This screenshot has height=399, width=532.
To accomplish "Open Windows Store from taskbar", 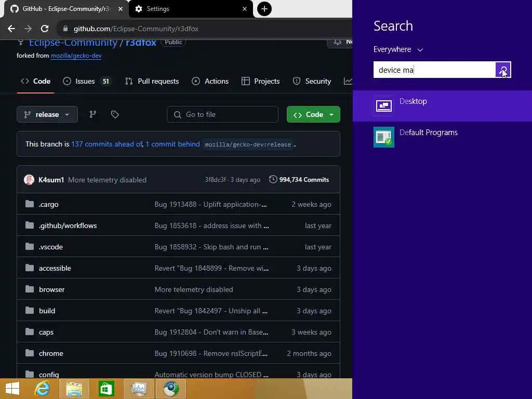I will (106, 389).
